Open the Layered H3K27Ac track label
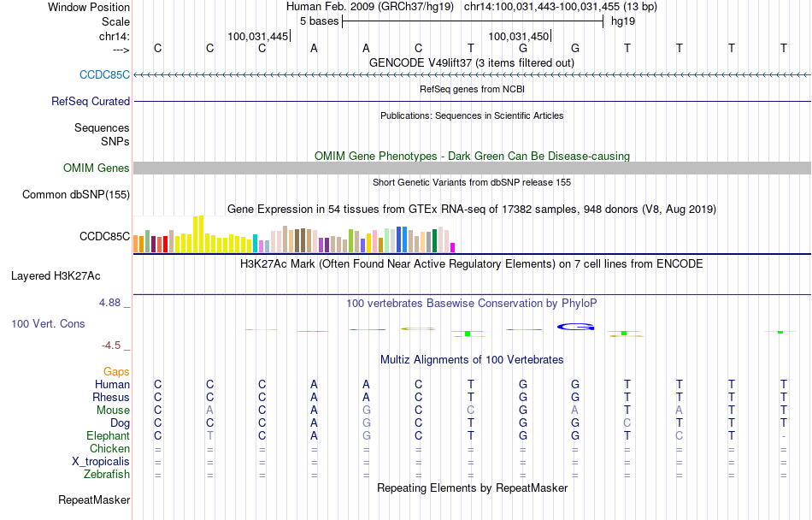 click(x=56, y=276)
